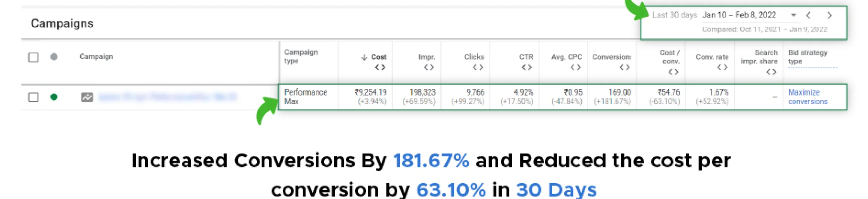Click the ₹54.76 cost per conversion value
The image size is (868, 199).
tap(668, 93)
